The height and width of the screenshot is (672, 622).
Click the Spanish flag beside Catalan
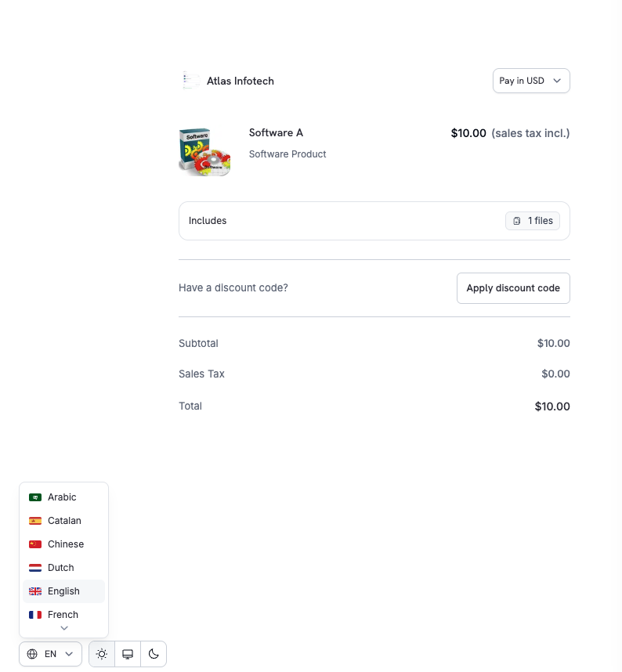point(35,520)
